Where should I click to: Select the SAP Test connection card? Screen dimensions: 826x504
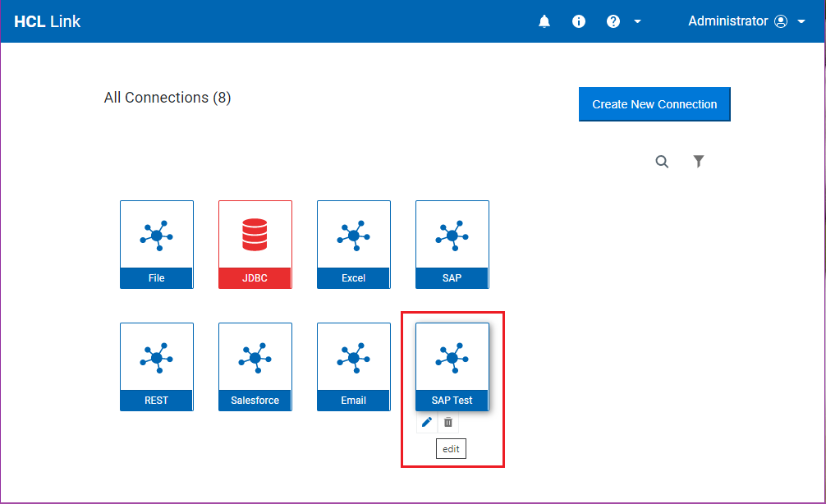coord(452,367)
